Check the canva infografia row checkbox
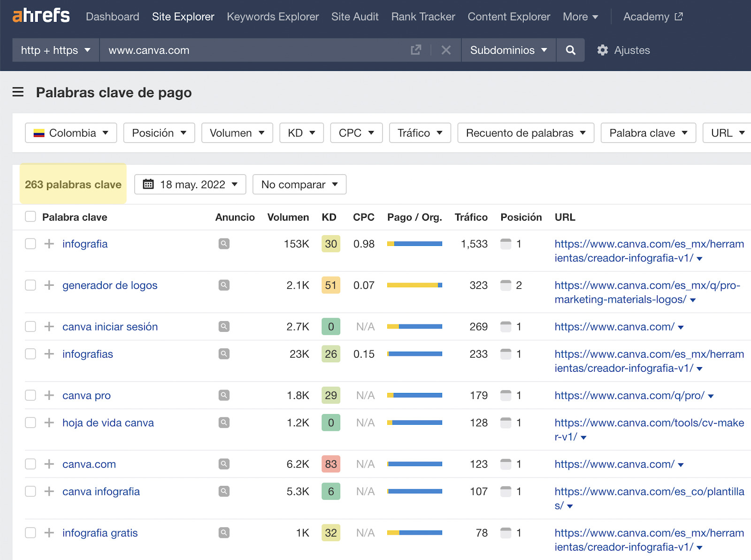751x560 pixels. coord(31,491)
